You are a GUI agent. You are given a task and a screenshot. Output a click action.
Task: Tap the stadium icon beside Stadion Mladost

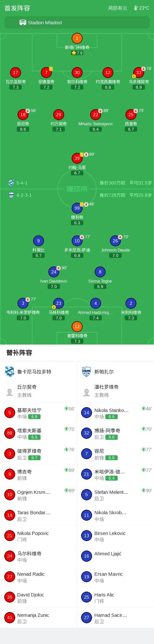[x=23, y=22]
